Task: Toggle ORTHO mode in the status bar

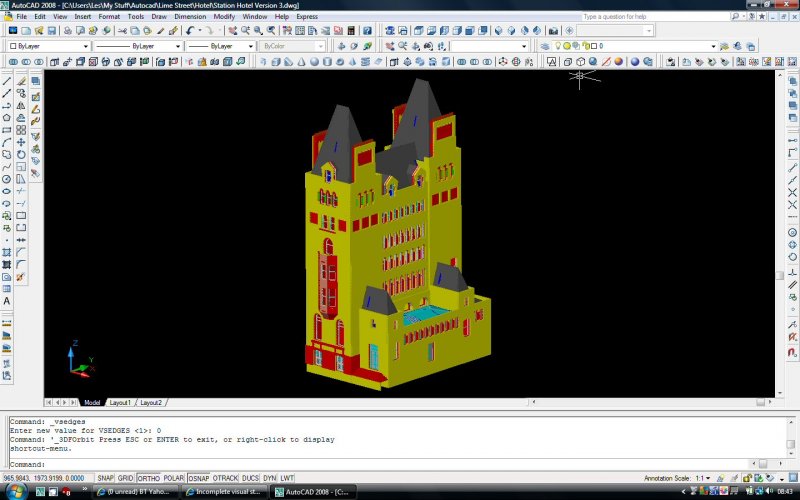Action: [x=149, y=478]
